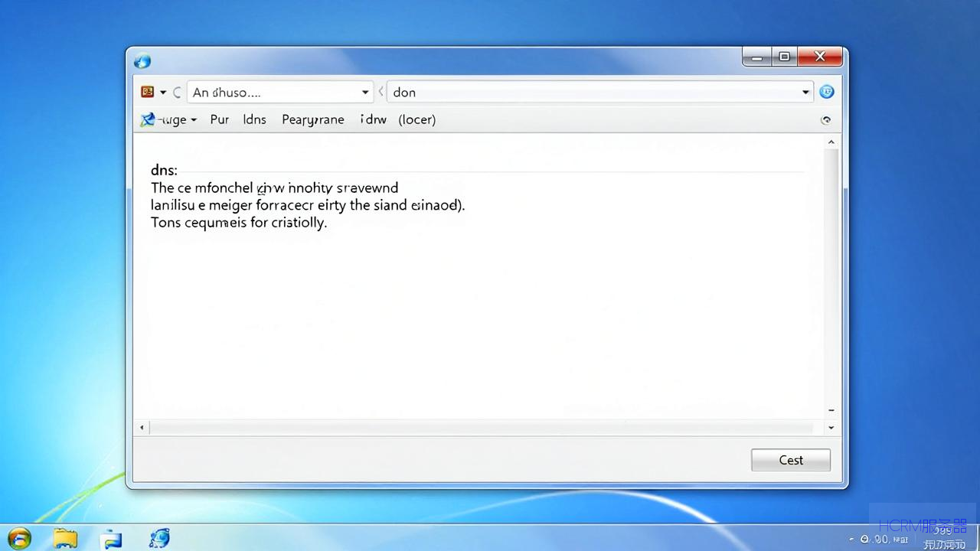Minimize the window
Screen dimensions: 980x551
click(757, 57)
